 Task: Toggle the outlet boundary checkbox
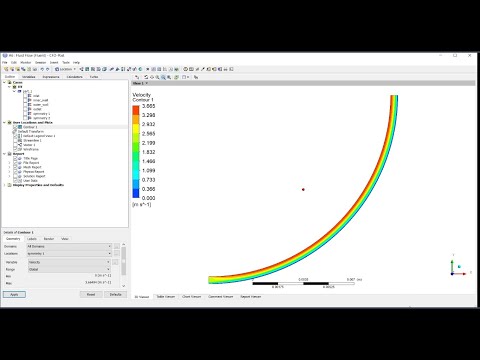click(25, 109)
